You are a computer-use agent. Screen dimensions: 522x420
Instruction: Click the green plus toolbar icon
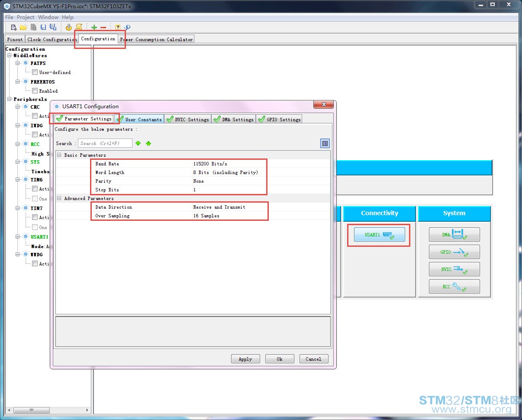pos(94,27)
